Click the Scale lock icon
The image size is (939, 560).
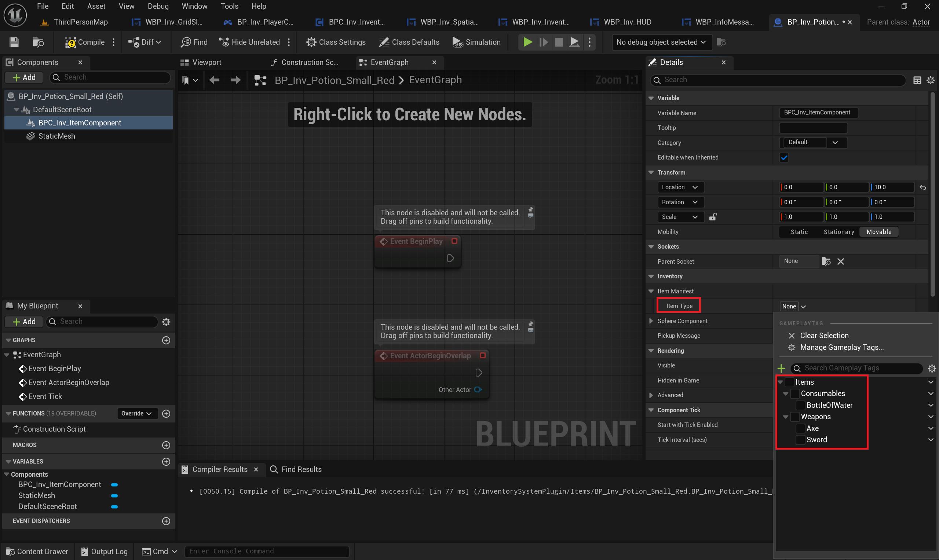click(x=713, y=217)
